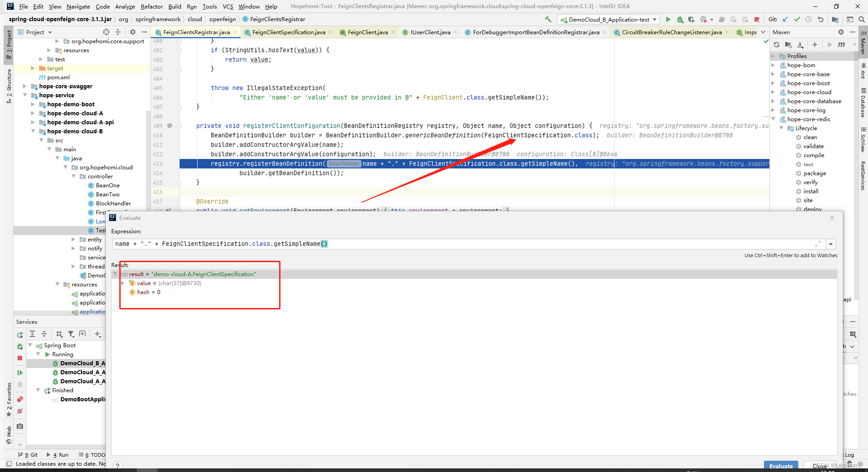Show Git history clock icon
This screenshot has height=472, width=868.
point(809,19)
